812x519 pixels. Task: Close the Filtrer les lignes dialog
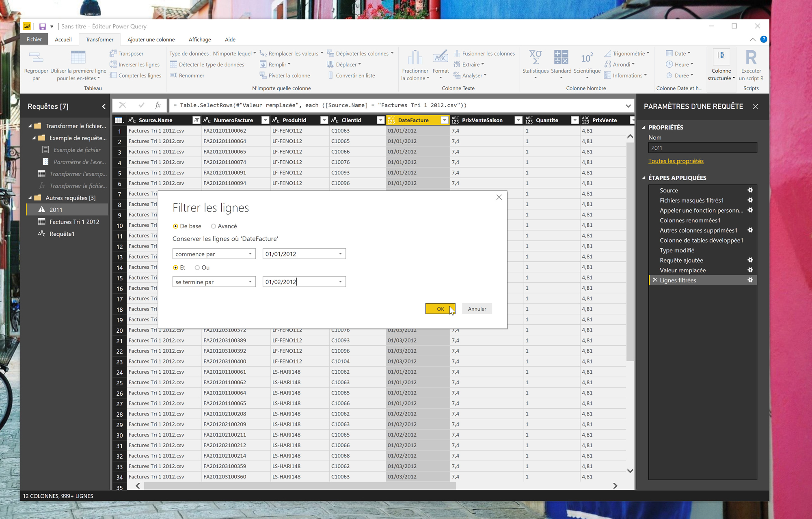pyautogui.click(x=499, y=198)
